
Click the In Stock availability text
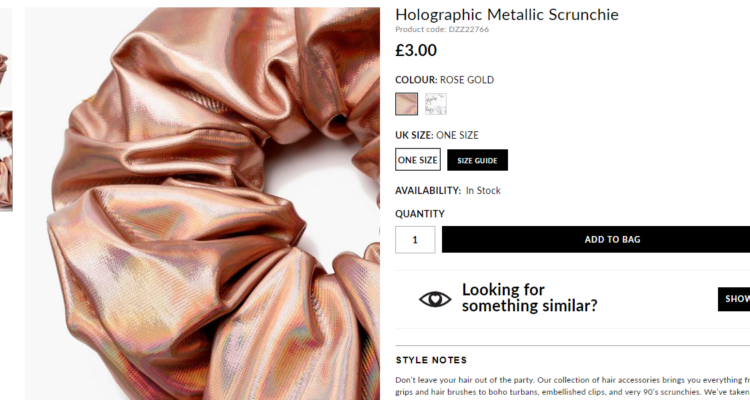pyautogui.click(x=483, y=190)
